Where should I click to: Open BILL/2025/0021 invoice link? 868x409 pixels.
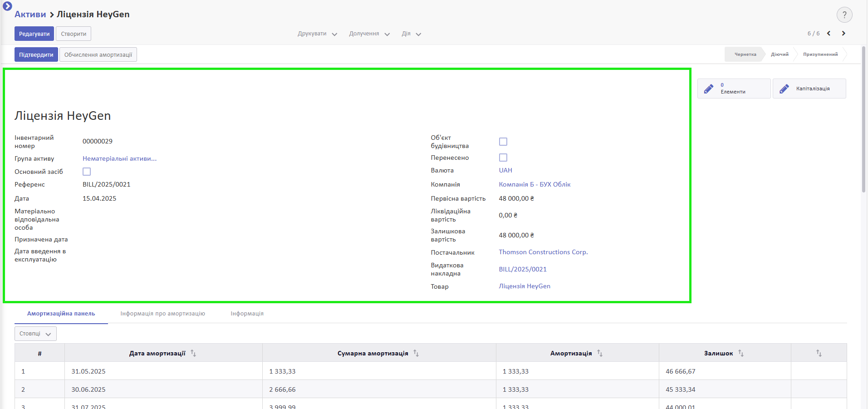coord(523,269)
